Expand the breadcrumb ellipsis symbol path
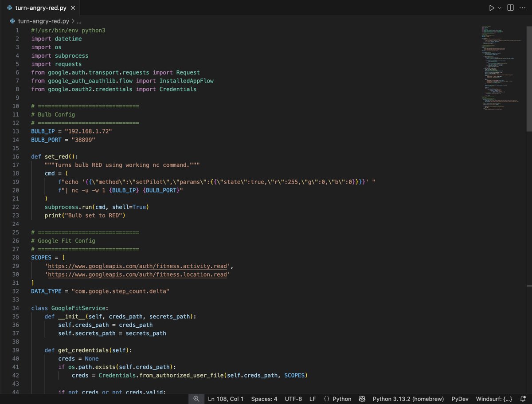 79,21
